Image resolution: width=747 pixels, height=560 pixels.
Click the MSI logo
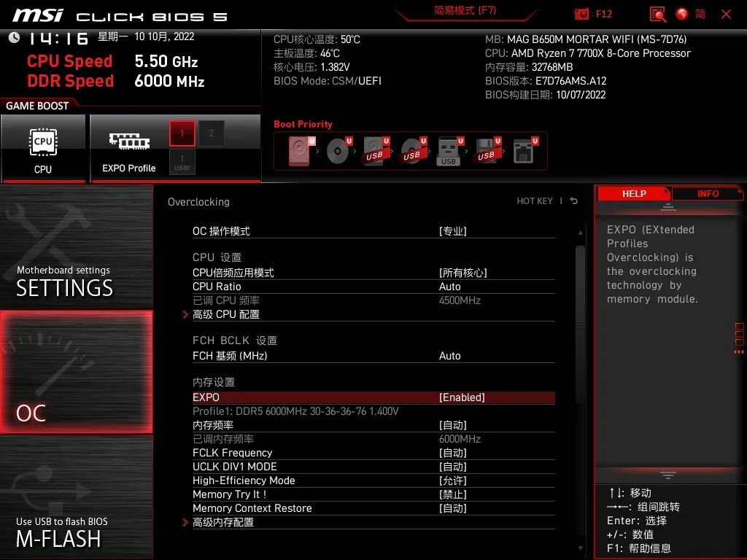(38, 15)
